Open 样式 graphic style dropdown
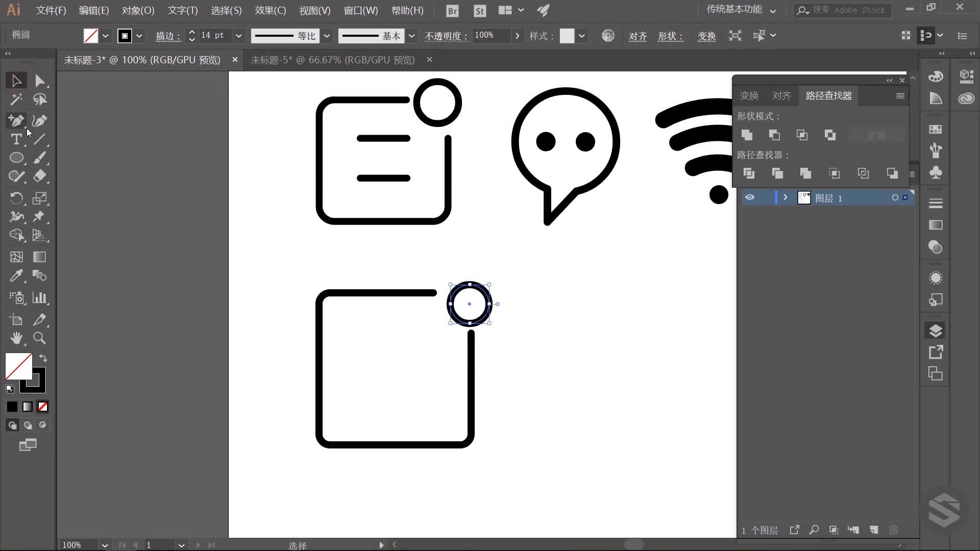980x551 pixels. coord(581,36)
